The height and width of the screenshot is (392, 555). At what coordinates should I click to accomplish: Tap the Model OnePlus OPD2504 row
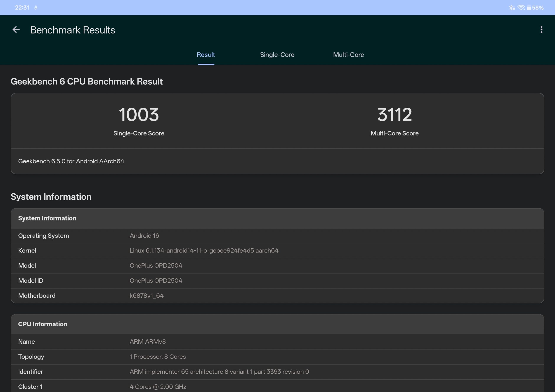(x=156, y=266)
